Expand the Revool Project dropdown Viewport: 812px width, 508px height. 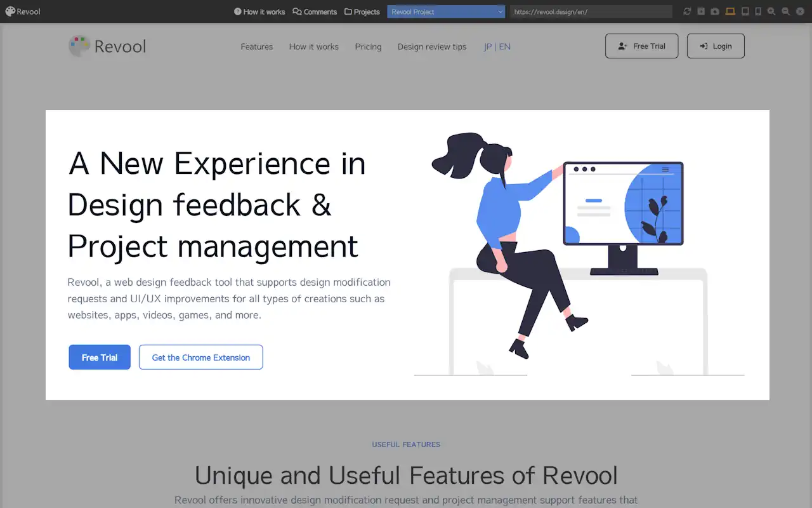[446, 11]
